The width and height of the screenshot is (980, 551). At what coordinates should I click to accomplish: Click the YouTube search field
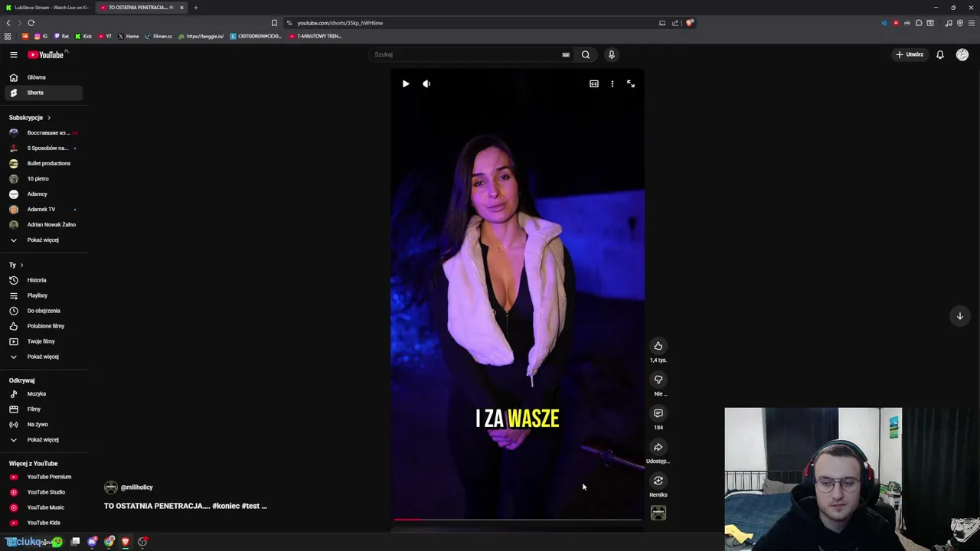click(465, 54)
